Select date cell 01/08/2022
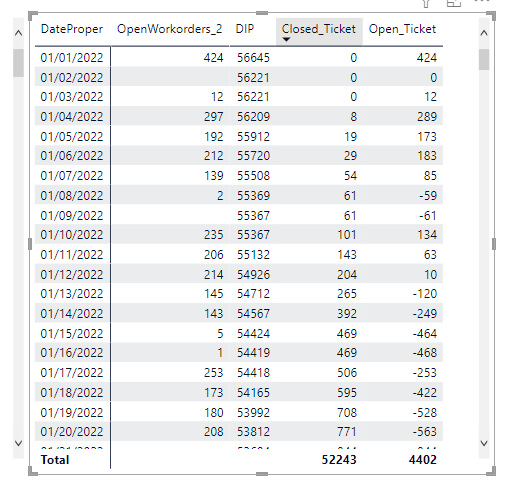This screenshot has width=516, height=490. point(72,196)
